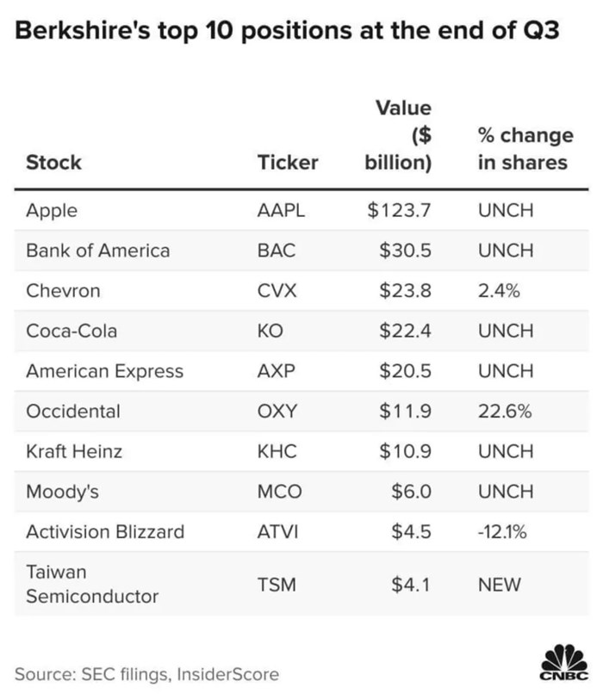Select the Bank of America row name
Screen dimensions: 603x700
pos(98,251)
